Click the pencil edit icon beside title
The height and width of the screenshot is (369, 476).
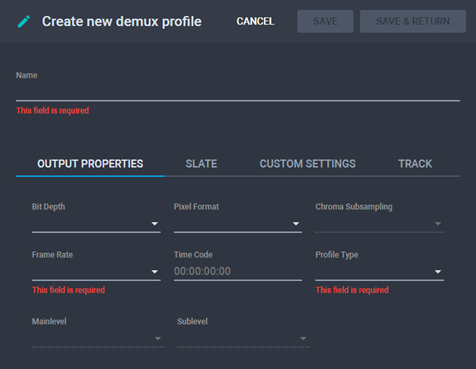pyautogui.click(x=24, y=21)
